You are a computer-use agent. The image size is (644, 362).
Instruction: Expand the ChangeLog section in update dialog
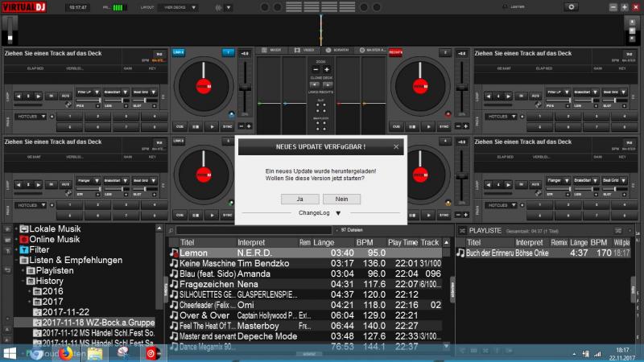point(320,213)
